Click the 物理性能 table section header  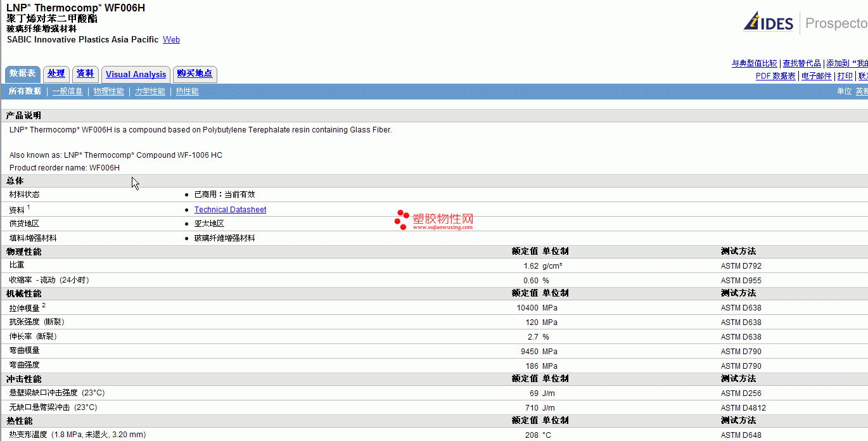[24, 252]
